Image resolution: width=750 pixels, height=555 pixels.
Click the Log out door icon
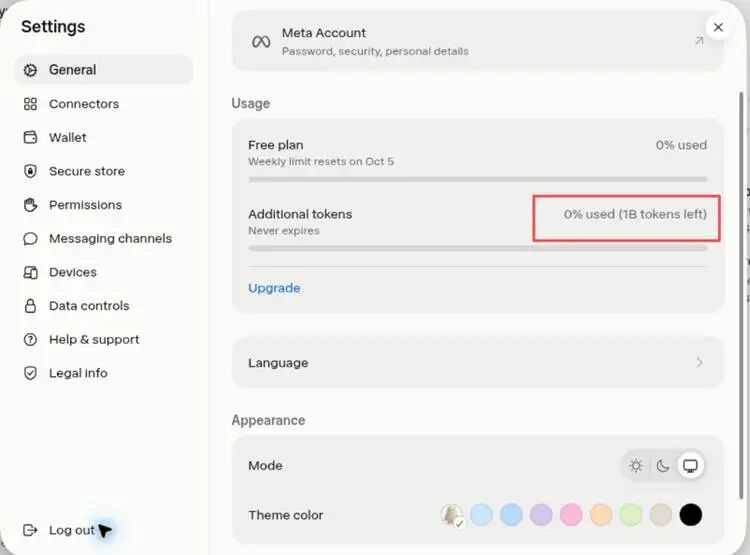point(30,530)
